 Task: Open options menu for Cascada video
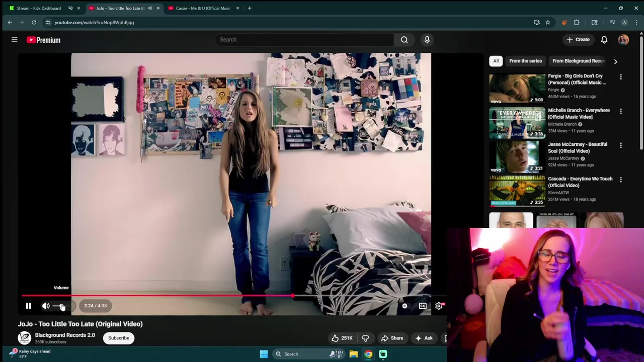(x=621, y=179)
